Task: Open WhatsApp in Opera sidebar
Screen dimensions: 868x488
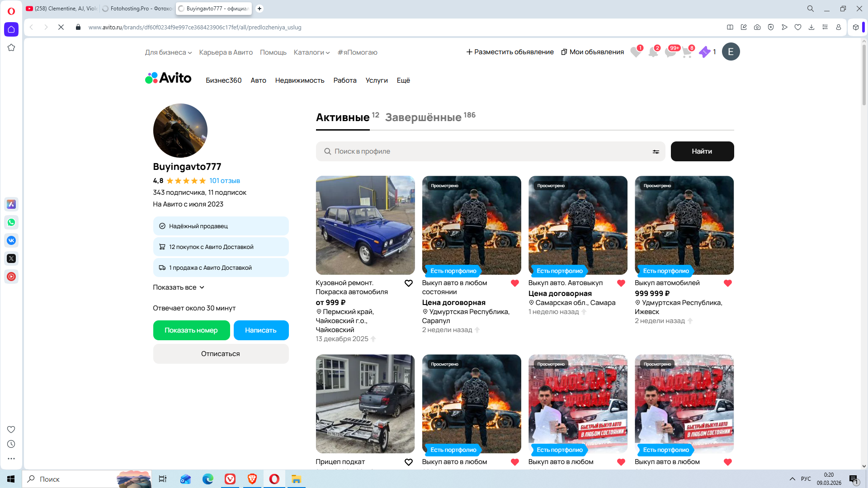Action: pyautogui.click(x=11, y=222)
